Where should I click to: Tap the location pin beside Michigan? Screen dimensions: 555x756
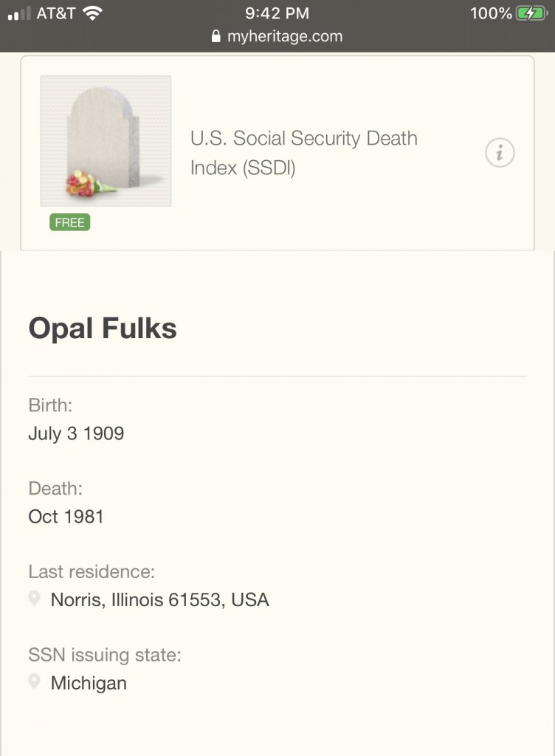pos(34,681)
